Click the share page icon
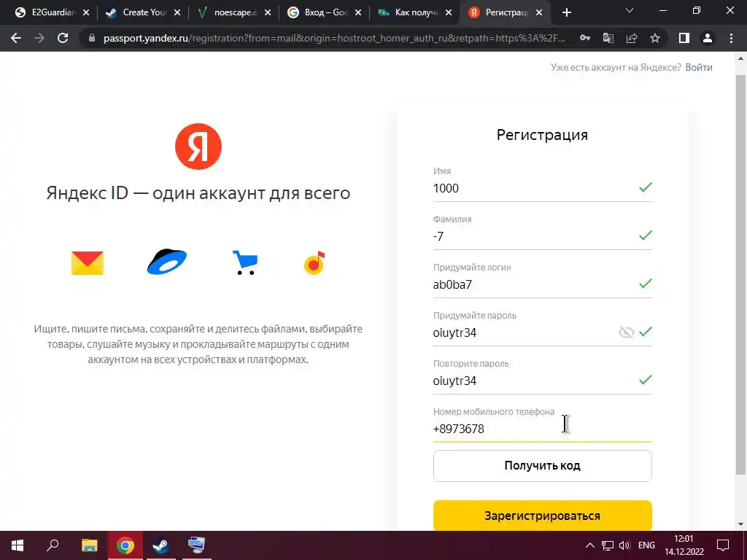 [x=632, y=38]
